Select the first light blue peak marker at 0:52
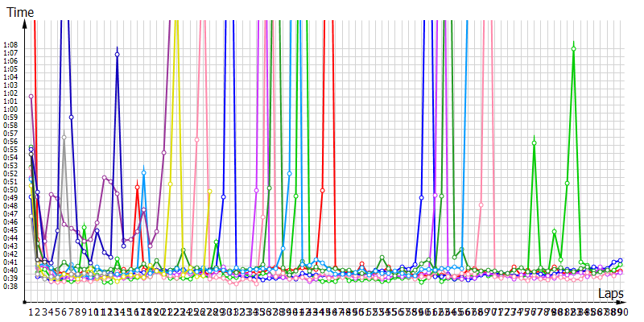 (144, 172)
